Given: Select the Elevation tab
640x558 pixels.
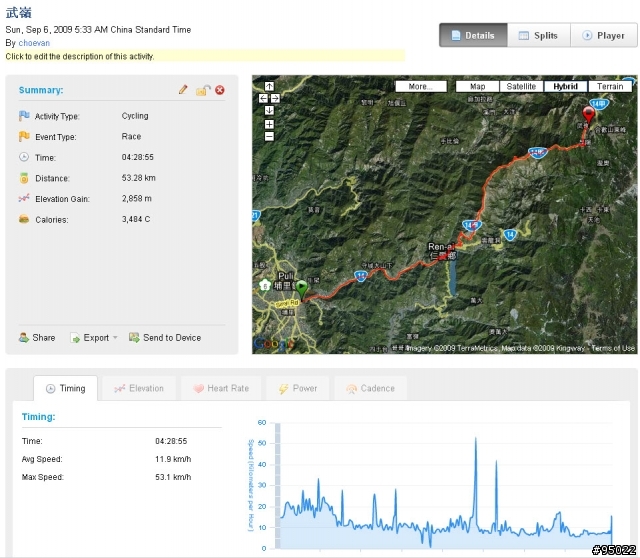Looking at the screenshot, I should pos(139,388).
